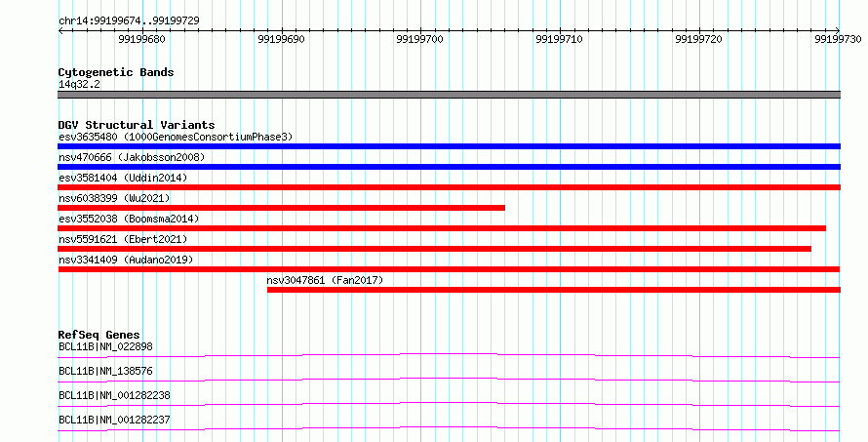Open variant label nsv6038399 (Wu2021)
This screenshot has width=868, height=442.
pyautogui.click(x=114, y=198)
